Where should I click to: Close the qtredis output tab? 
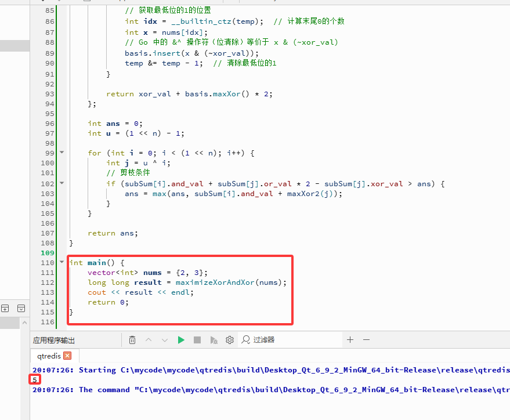point(67,356)
